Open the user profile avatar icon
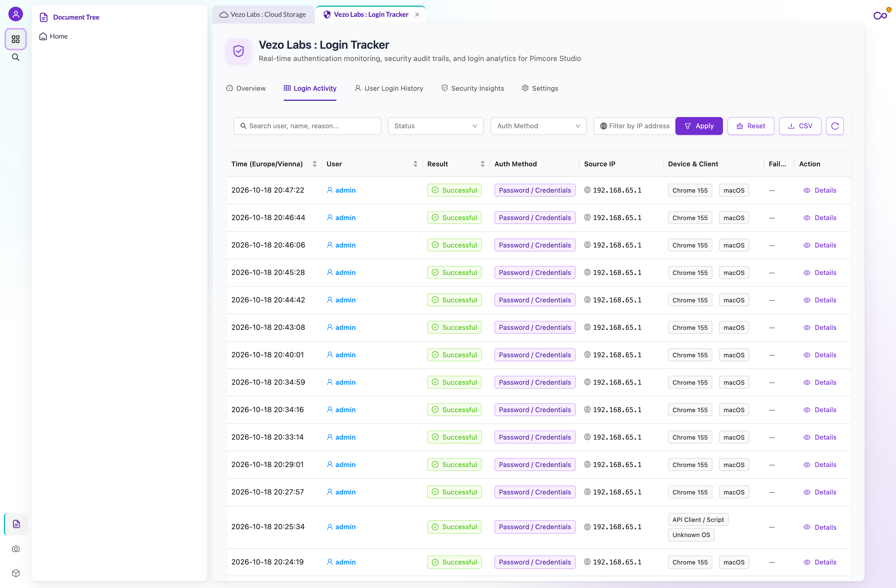 [15, 14]
